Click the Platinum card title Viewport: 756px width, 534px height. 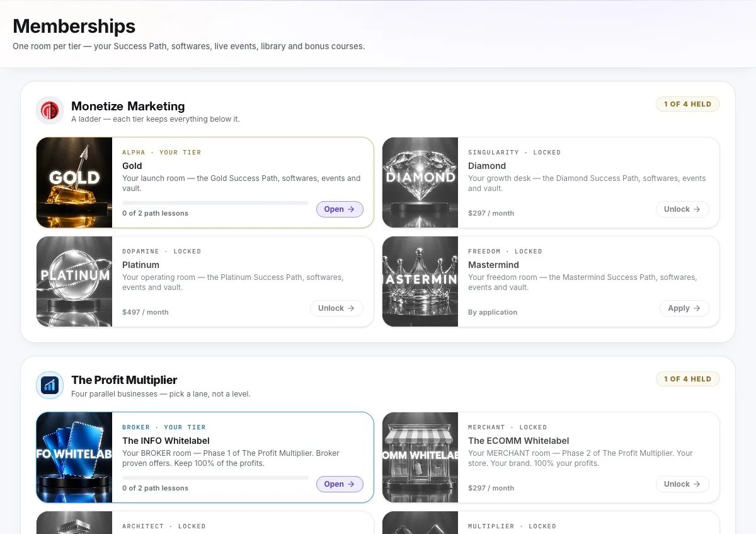[140, 265]
